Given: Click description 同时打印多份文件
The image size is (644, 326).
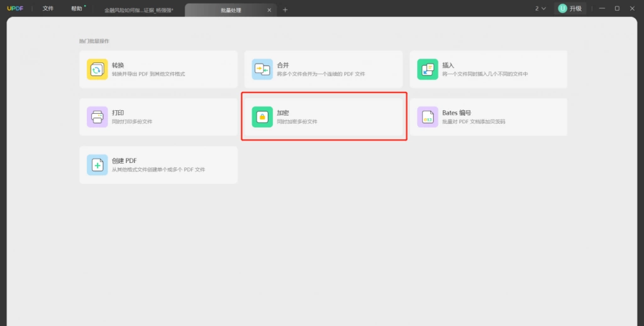Looking at the screenshot, I should coord(132,121).
